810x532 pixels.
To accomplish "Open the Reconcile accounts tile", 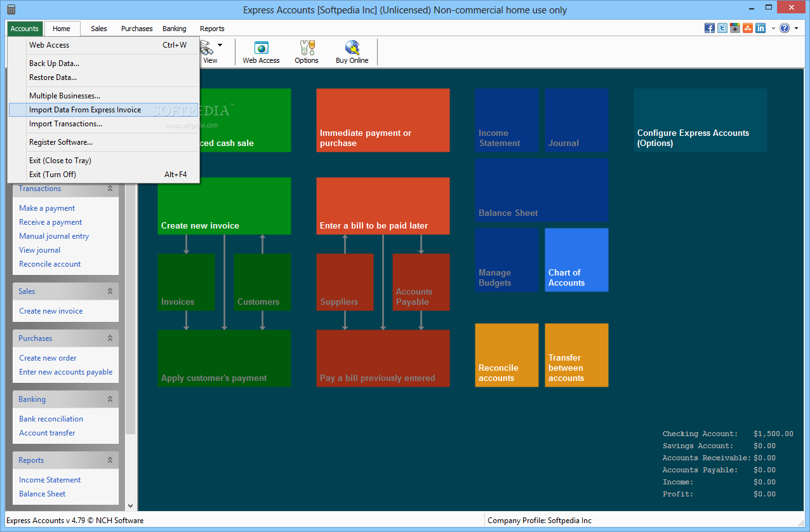I will coord(507,355).
